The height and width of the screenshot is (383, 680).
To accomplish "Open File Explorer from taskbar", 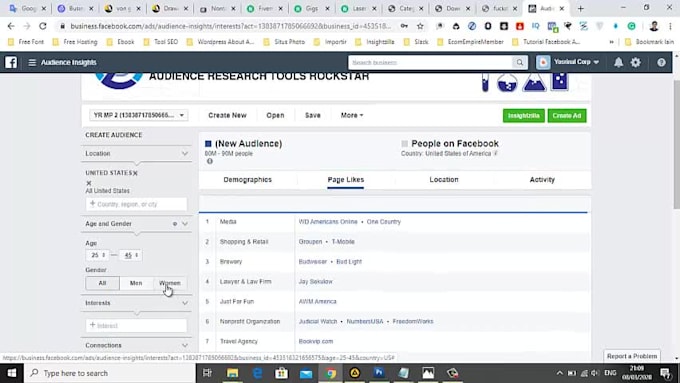I will (x=232, y=373).
